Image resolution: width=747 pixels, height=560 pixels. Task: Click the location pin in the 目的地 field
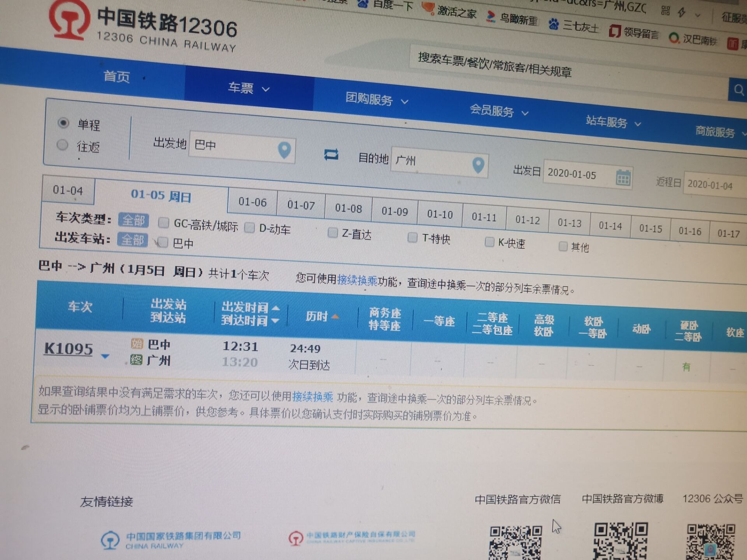click(x=478, y=165)
